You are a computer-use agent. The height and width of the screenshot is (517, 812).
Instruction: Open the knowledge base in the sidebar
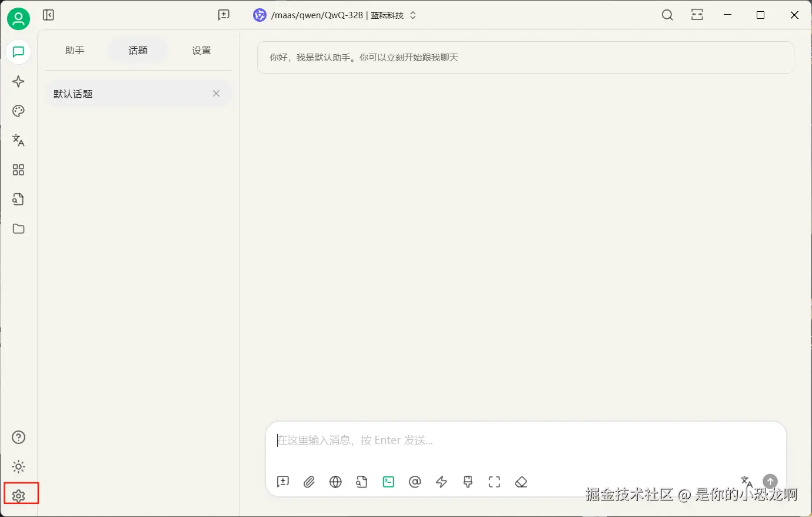pos(18,199)
